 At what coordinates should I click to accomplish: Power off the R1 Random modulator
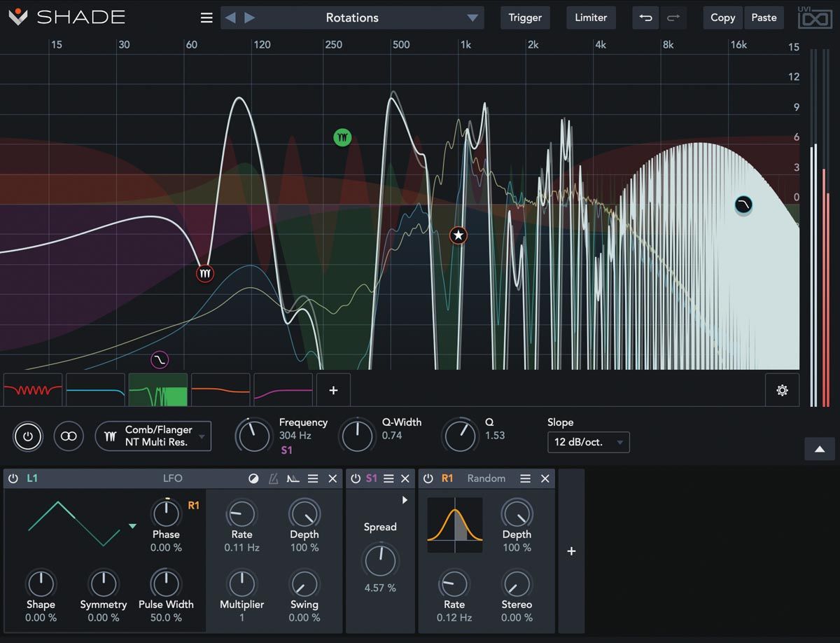tap(428, 478)
